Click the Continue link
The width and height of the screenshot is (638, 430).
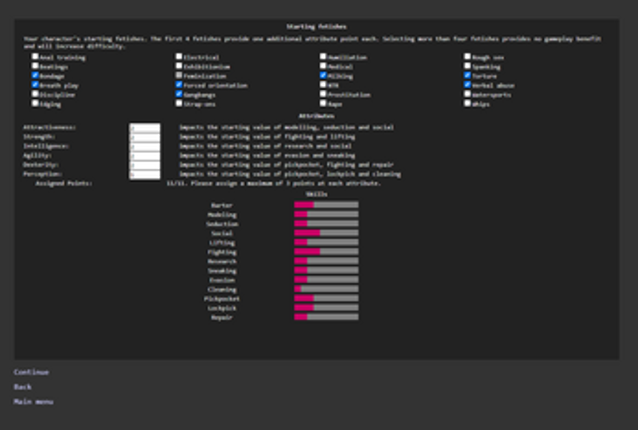pos(31,372)
